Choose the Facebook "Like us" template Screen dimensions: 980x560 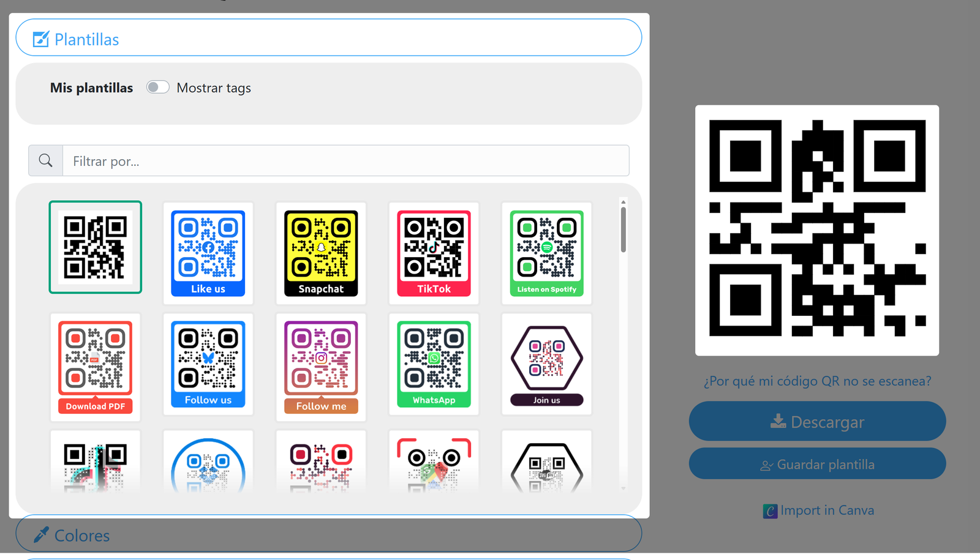click(x=208, y=253)
